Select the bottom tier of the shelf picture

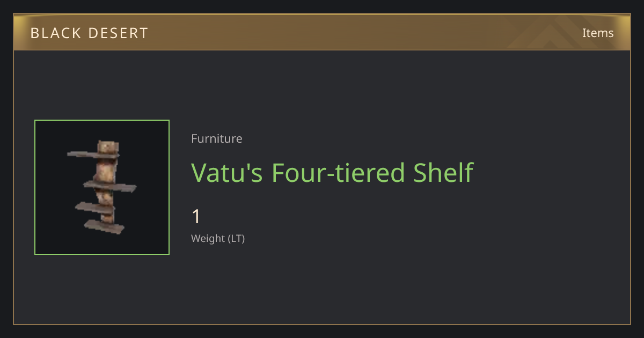pos(106,227)
